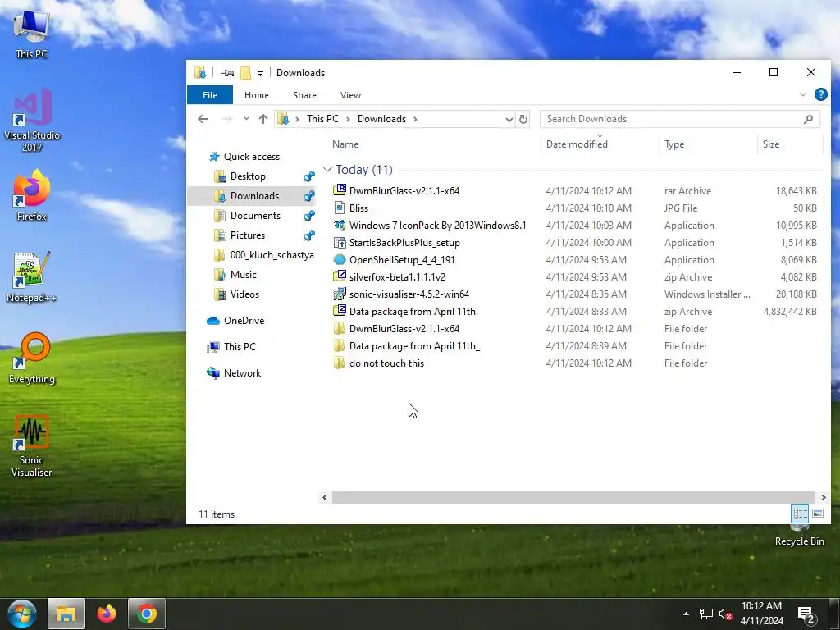Go back in Explorer navigation
This screenshot has width=840, height=630.
point(203,119)
